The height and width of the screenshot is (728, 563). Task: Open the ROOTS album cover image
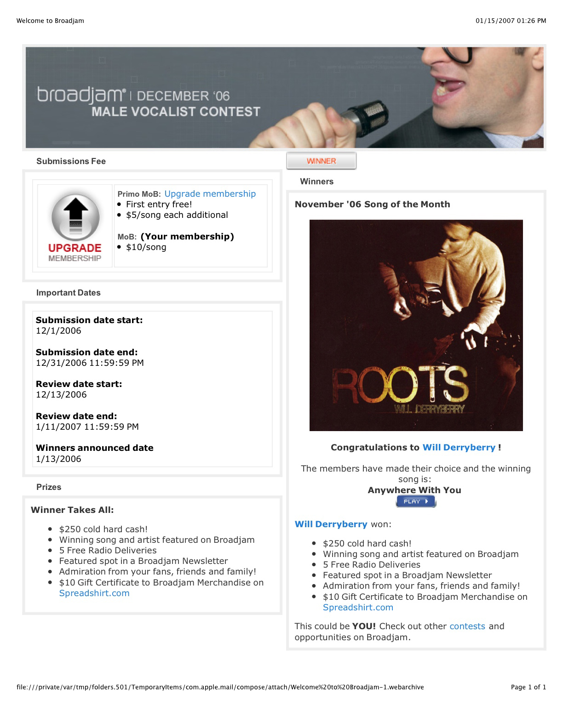[x=416, y=325]
